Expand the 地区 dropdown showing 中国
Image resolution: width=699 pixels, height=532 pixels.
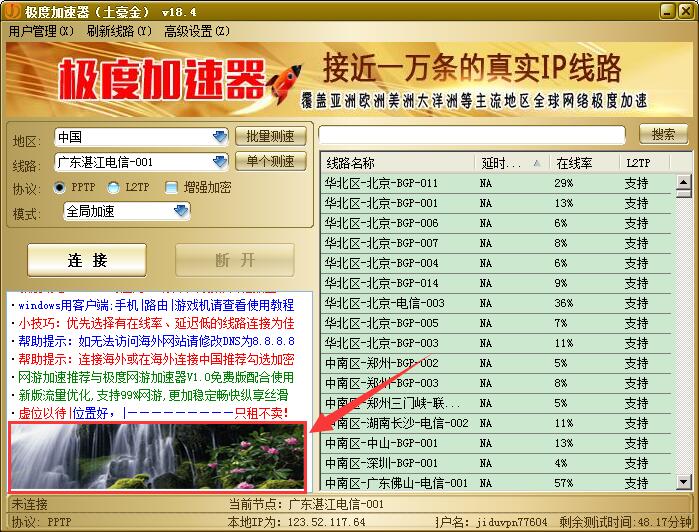pos(220,137)
